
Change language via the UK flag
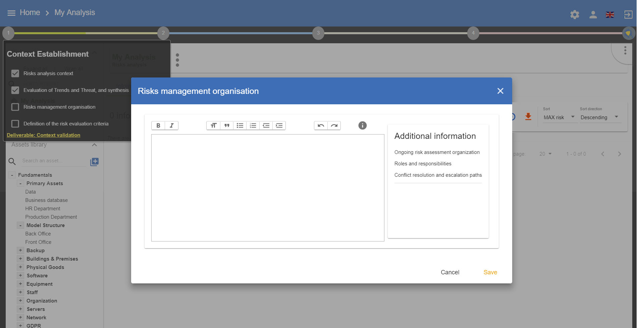tap(610, 15)
